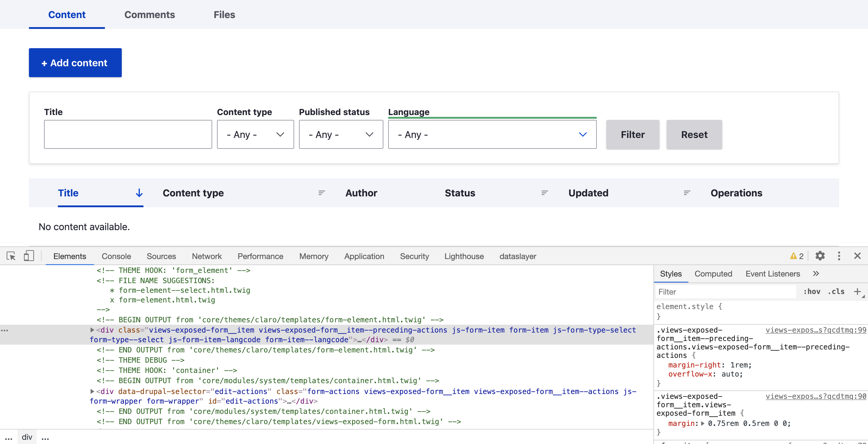This screenshot has width=868, height=444.
Task: Show more Styles pane tabs chevron
Action: click(x=816, y=274)
